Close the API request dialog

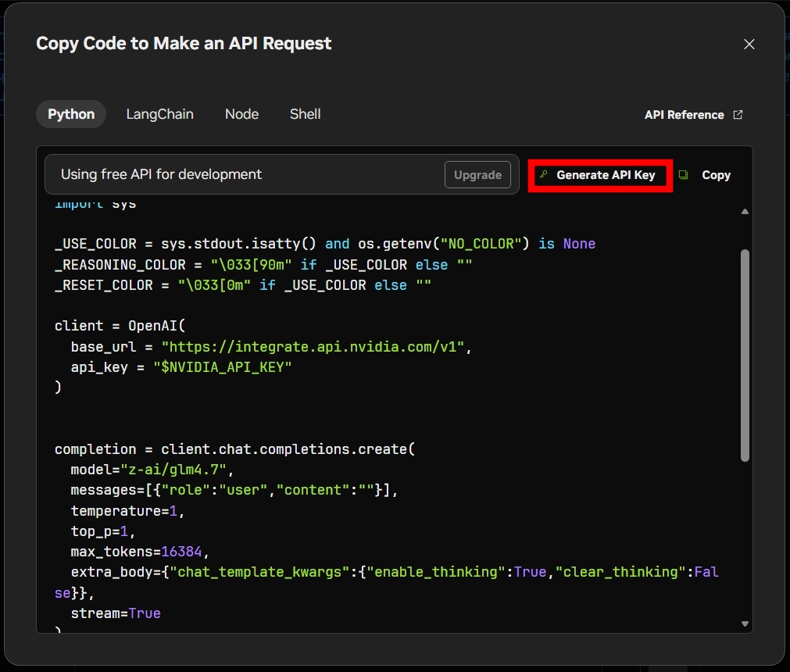[x=749, y=45]
